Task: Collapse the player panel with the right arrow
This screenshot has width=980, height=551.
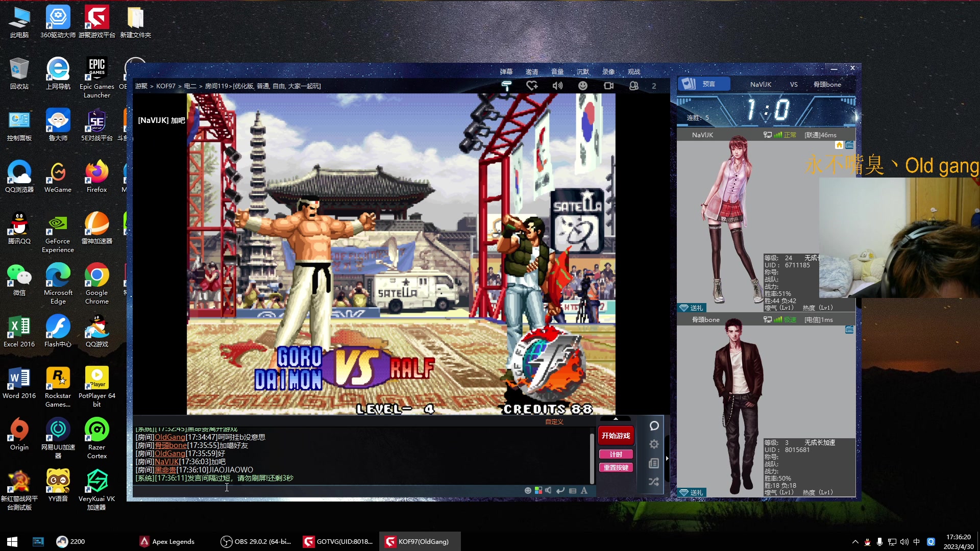Action: pyautogui.click(x=667, y=458)
